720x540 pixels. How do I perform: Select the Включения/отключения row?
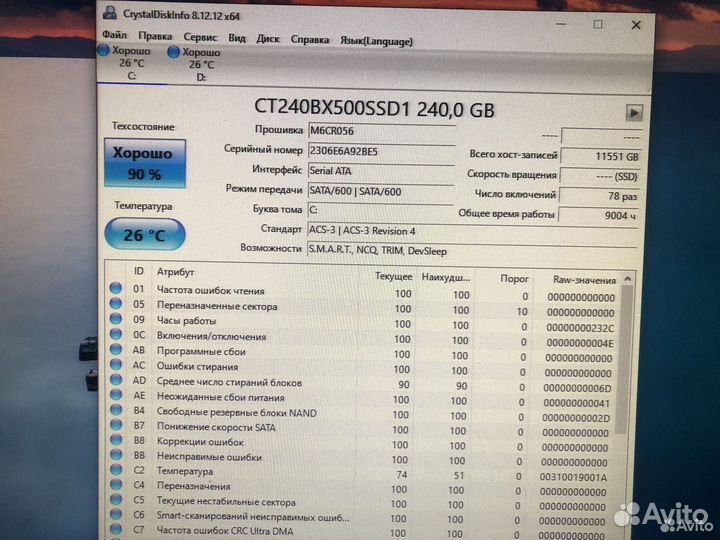[363, 338]
